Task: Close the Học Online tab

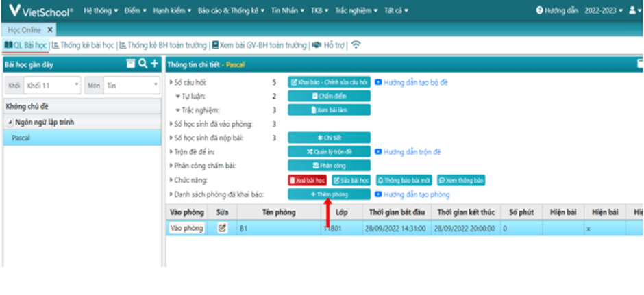Action: pos(50,30)
